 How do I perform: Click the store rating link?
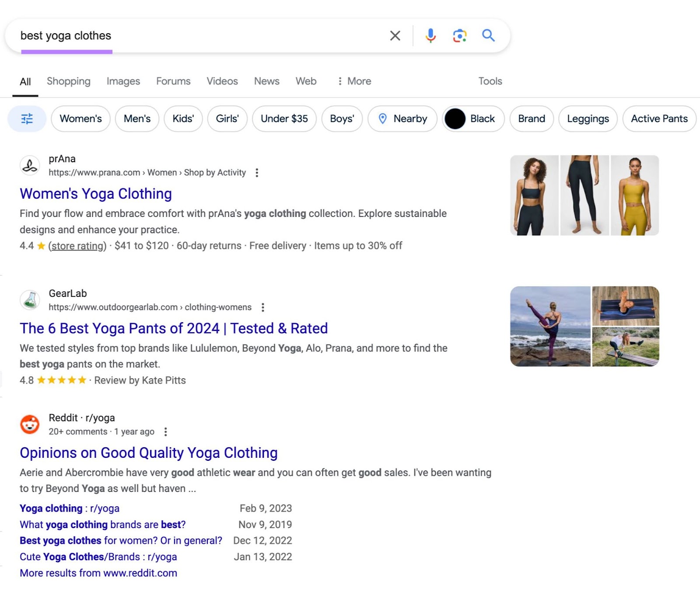point(77,246)
